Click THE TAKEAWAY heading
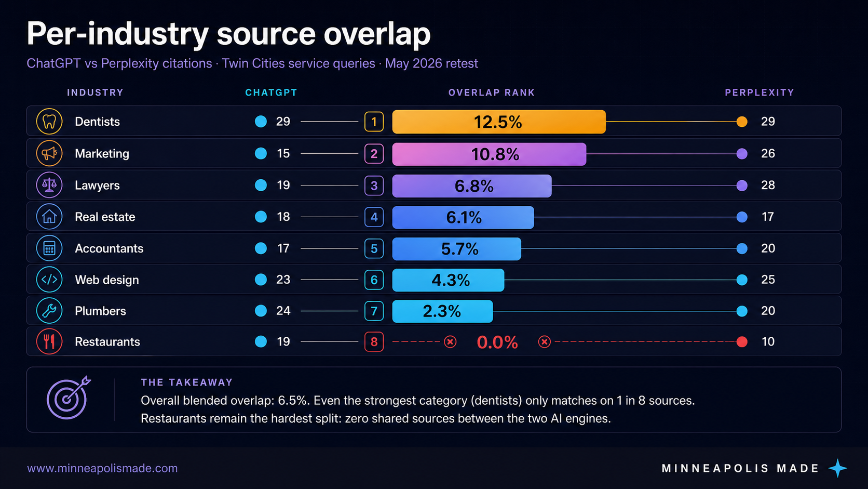 (187, 382)
